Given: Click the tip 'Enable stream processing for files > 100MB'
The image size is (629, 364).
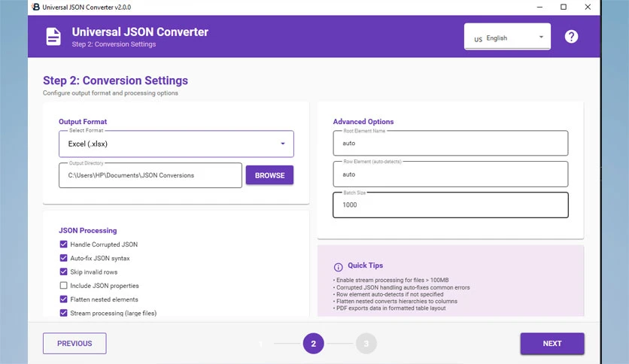Looking at the screenshot, I should tap(390, 280).
